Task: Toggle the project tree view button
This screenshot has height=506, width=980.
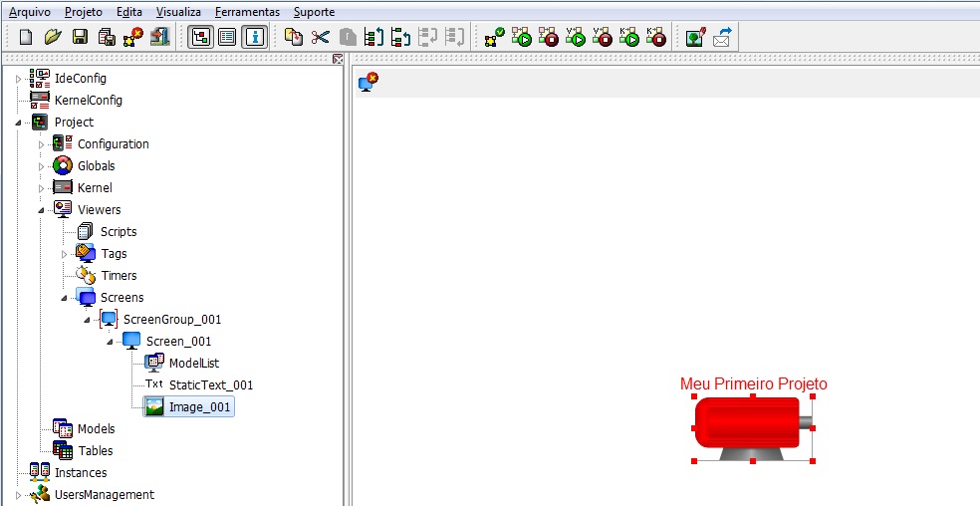Action: (200, 37)
